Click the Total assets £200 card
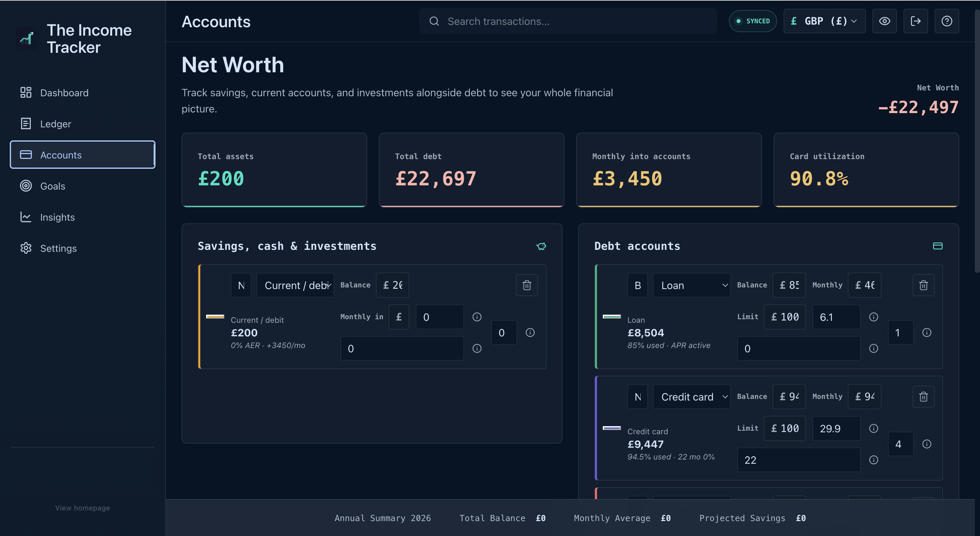Viewport: 980px width, 536px height. [274, 170]
